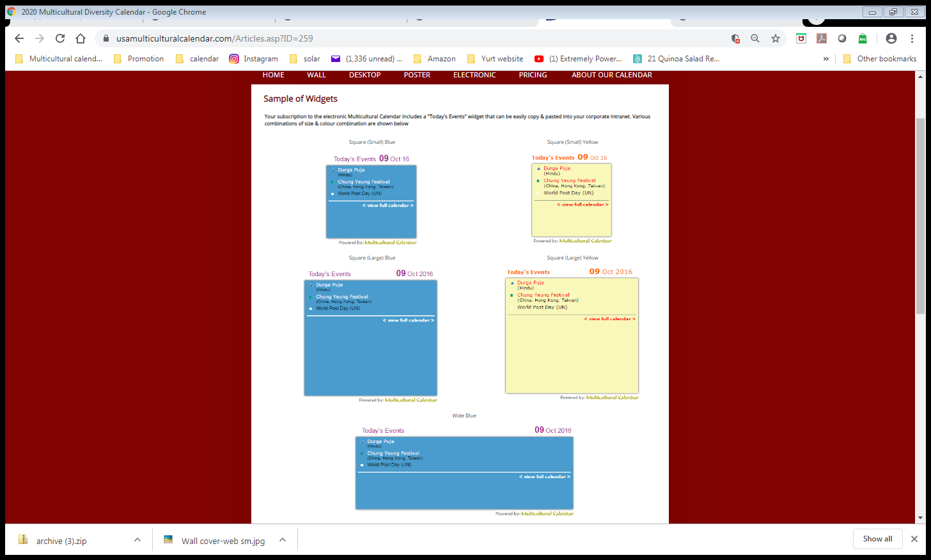Image resolution: width=931 pixels, height=560 pixels.
Task: Reload the page with the refresh icon
Action: (x=60, y=38)
